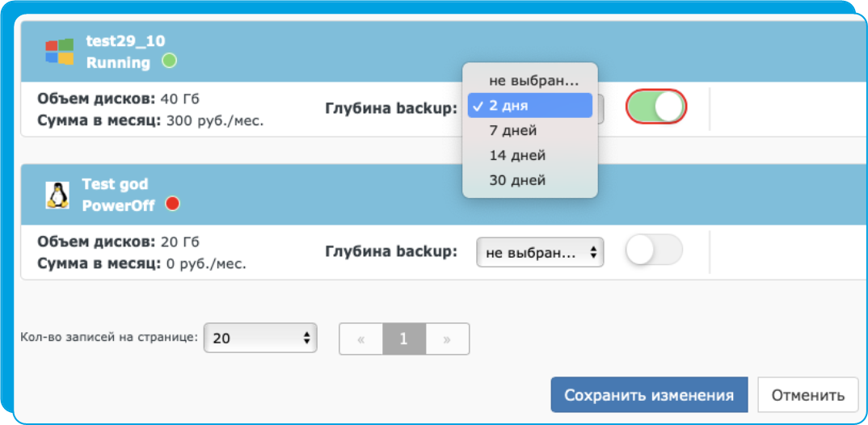868x425 pixels.
Task: Click the Отменить button
Action: point(808,395)
